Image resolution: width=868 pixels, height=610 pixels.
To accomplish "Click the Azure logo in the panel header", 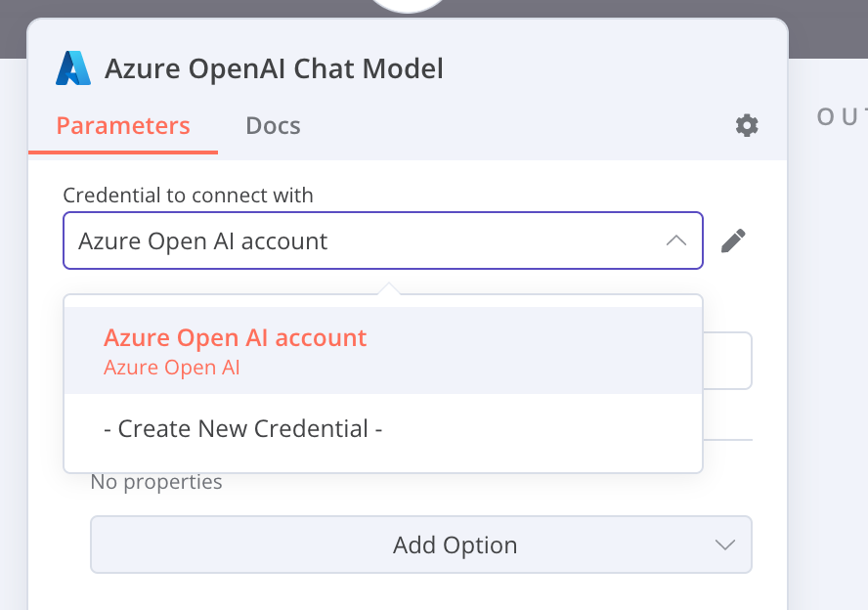I will click(72, 67).
